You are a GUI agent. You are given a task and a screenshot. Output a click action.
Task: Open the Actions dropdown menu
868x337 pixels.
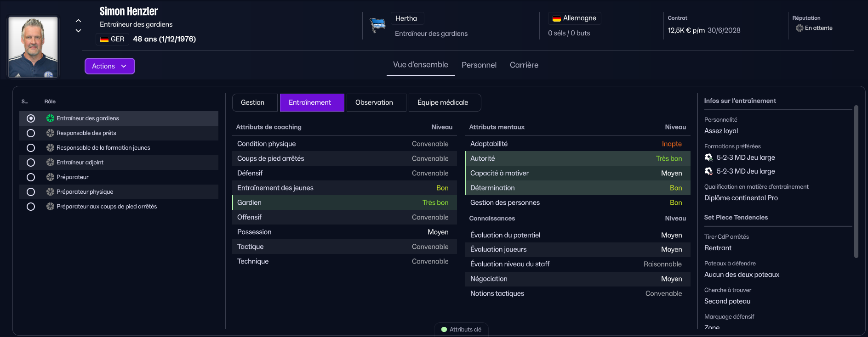109,66
